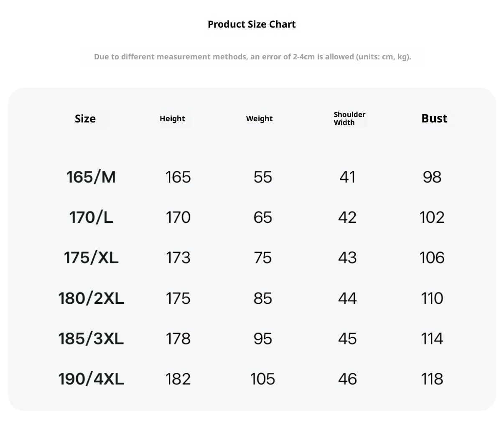Screen dimensions: 504x433
Task: Select the bust value 118
Action: point(432,379)
